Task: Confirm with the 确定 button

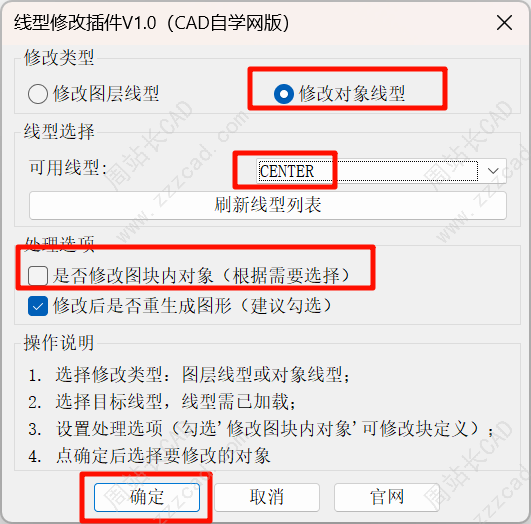Action: click(147, 497)
